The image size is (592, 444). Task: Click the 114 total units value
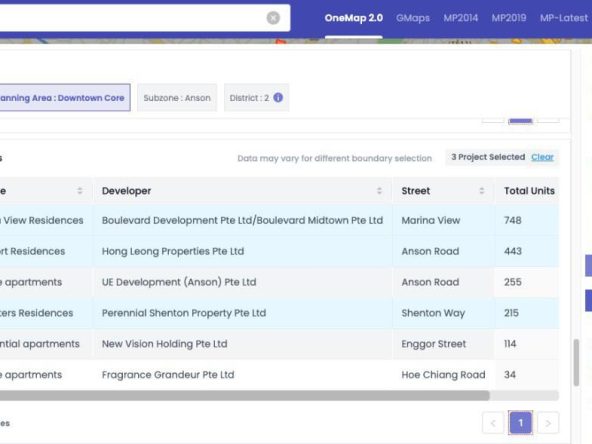pyautogui.click(x=510, y=344)
